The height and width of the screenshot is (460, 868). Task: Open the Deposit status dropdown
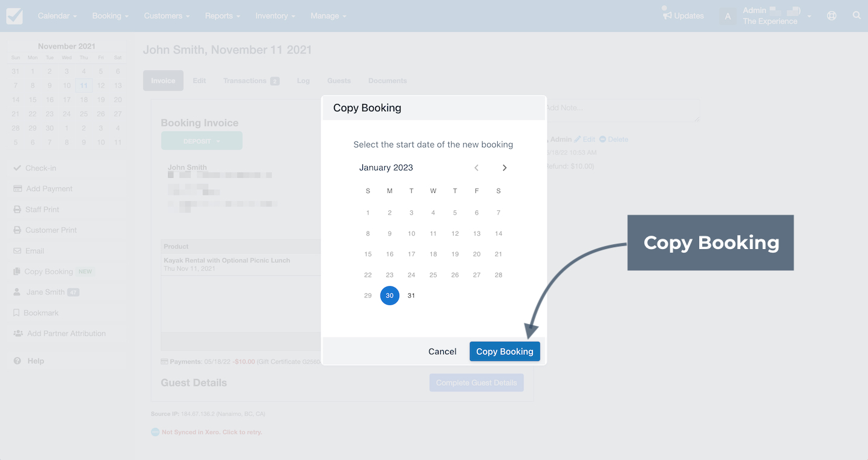201,141
